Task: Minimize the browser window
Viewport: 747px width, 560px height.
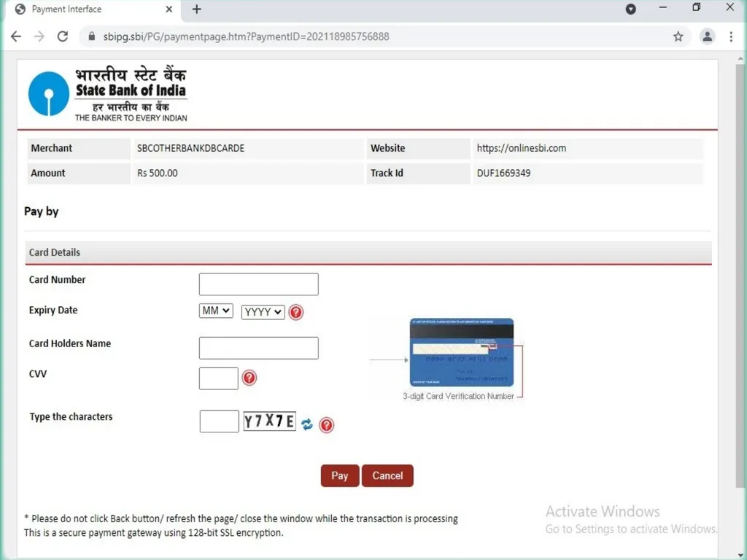Action: coord(662,7)
